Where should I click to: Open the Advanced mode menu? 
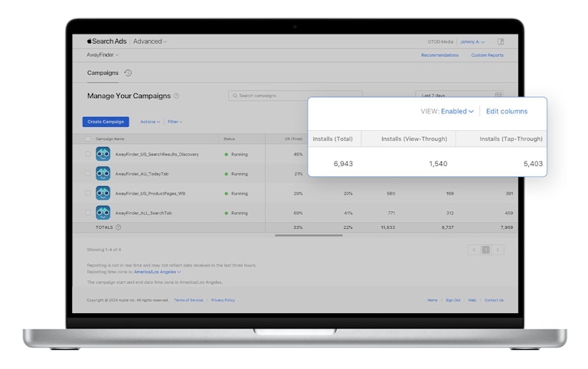point(150,41)
